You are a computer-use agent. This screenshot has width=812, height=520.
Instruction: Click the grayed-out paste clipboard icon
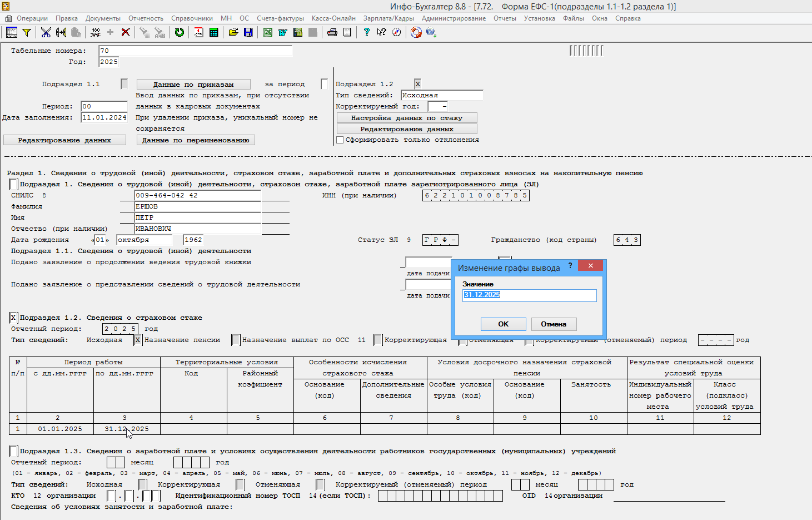[76, 32]
